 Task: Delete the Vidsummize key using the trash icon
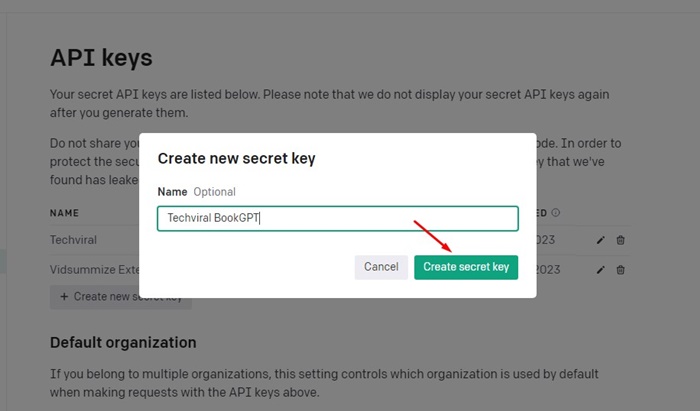(x=621, y=270)
